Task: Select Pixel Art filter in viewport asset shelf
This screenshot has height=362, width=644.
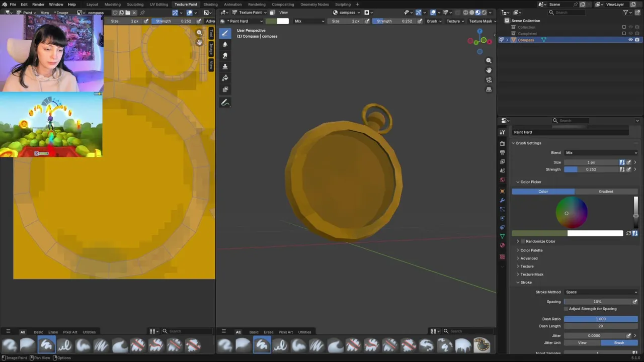Action: (x=285, y=332)
